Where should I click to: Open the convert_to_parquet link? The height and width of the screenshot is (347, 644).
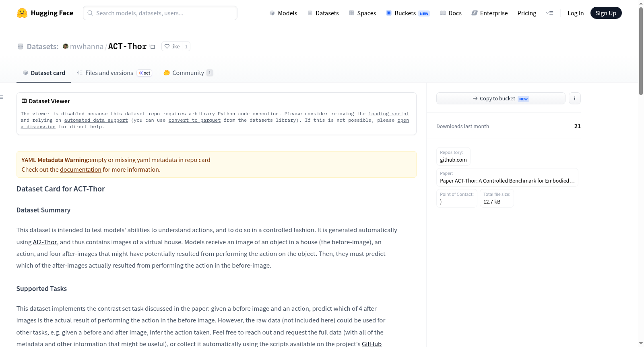(194, 121)
